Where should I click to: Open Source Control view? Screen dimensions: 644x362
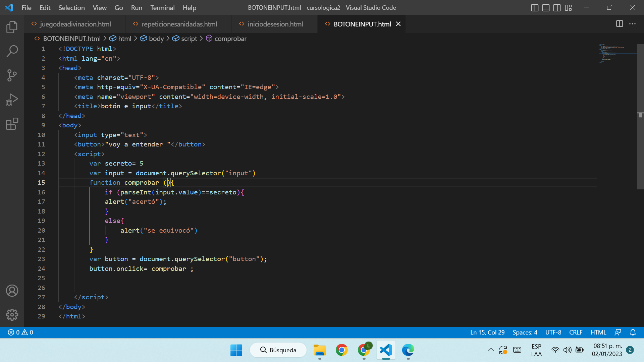[12, 75]
